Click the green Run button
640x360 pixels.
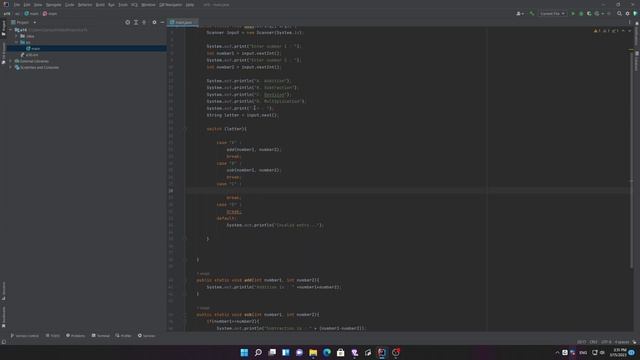(573, 14)
